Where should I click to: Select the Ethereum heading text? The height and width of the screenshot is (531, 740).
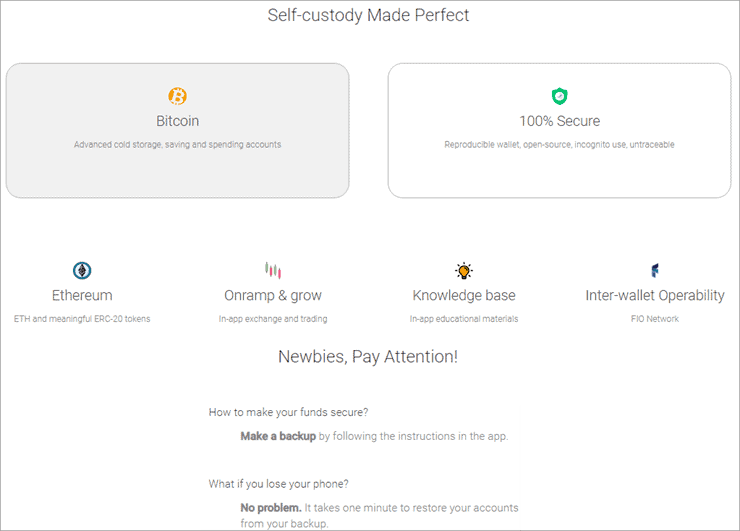click(x=82, y=295)
